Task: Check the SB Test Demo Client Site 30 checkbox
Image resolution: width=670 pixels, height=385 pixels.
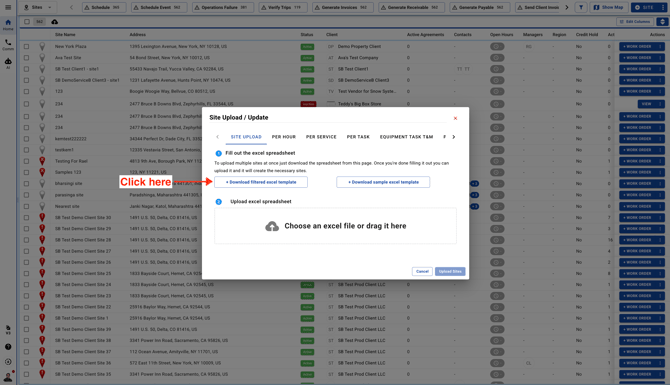Action: click(x=26, y=217)
